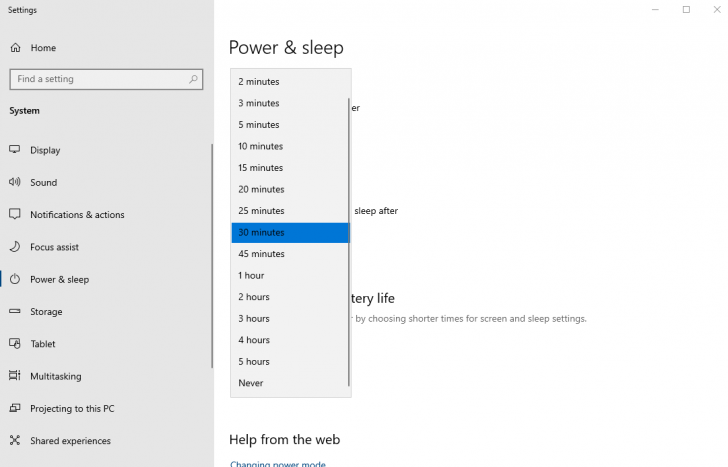Click the Sound speaker icon
Screen dimensions: 728x467
15,182
